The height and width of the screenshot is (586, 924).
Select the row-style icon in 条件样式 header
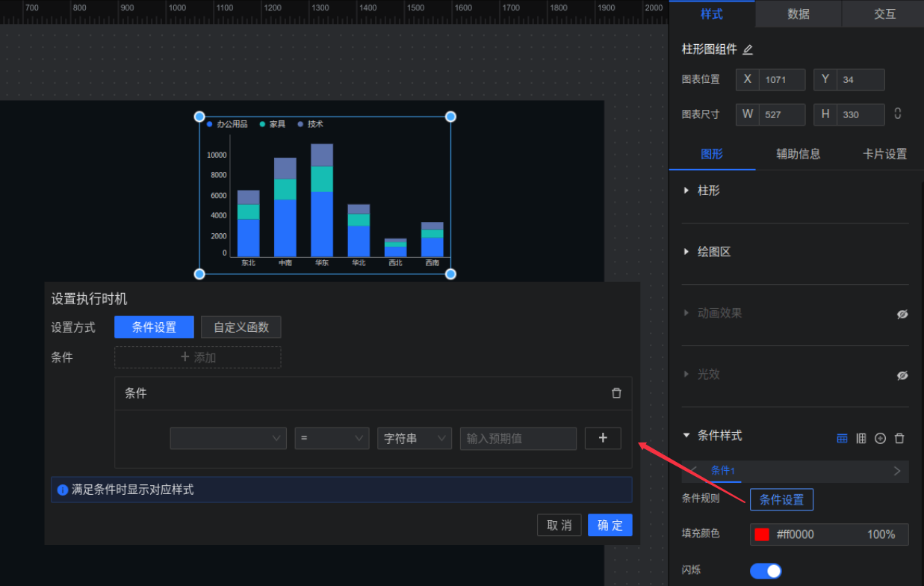[x=842, y=439]
